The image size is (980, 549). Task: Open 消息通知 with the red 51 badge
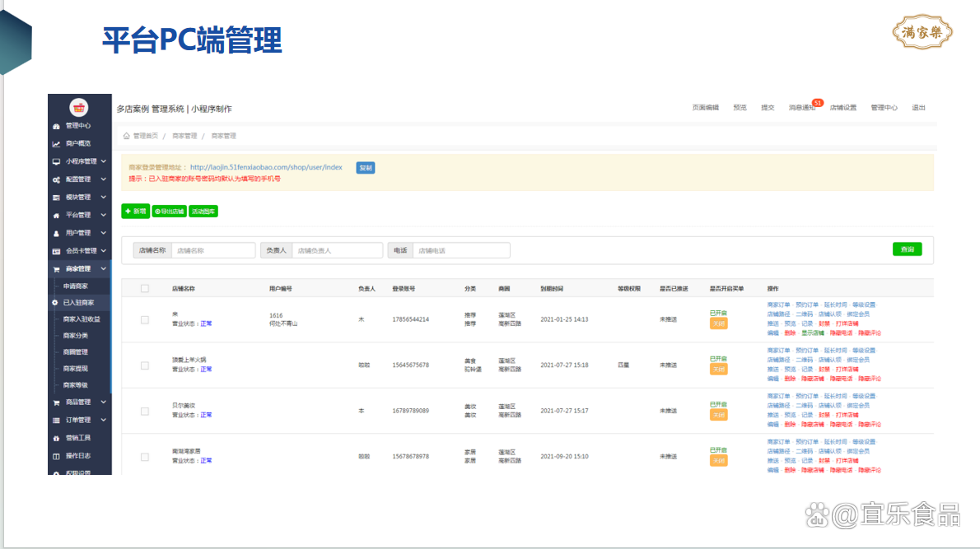(801, 108)
